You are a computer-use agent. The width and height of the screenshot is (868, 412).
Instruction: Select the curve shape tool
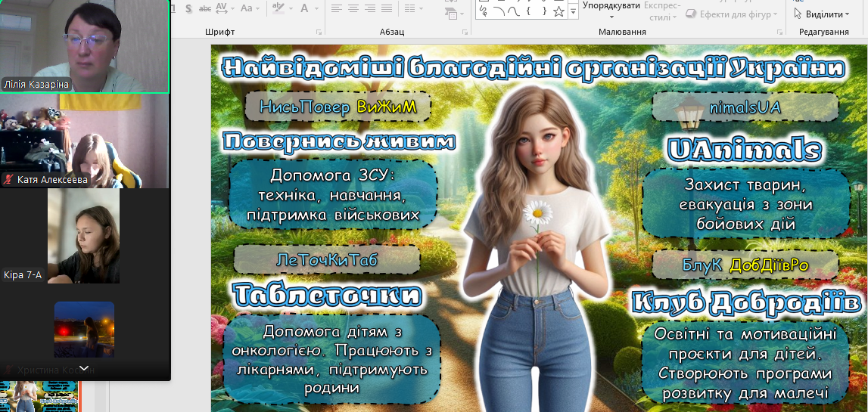click(x=513, y=11)
